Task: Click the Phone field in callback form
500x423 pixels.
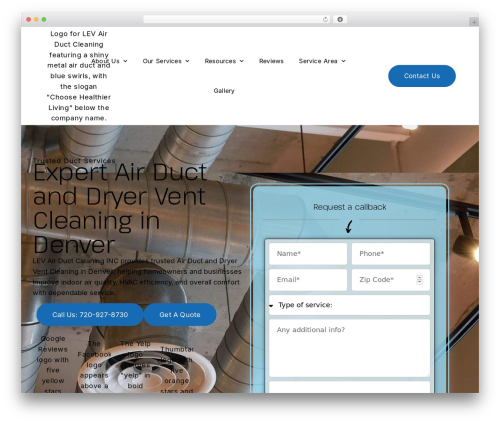Action: 391,254
